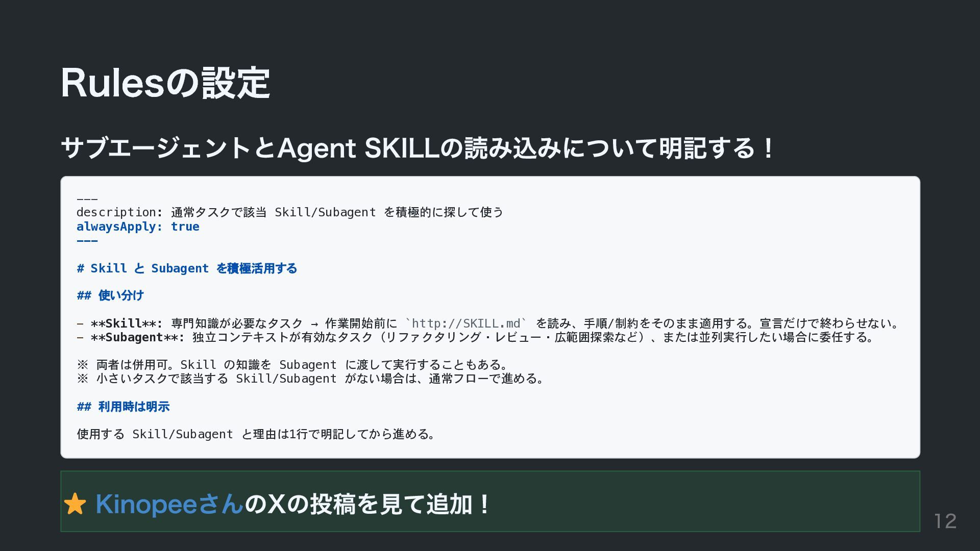The image size is (980, 551).
Task: Click the opening --- front matter delimiter
Action: click(87, 199)
